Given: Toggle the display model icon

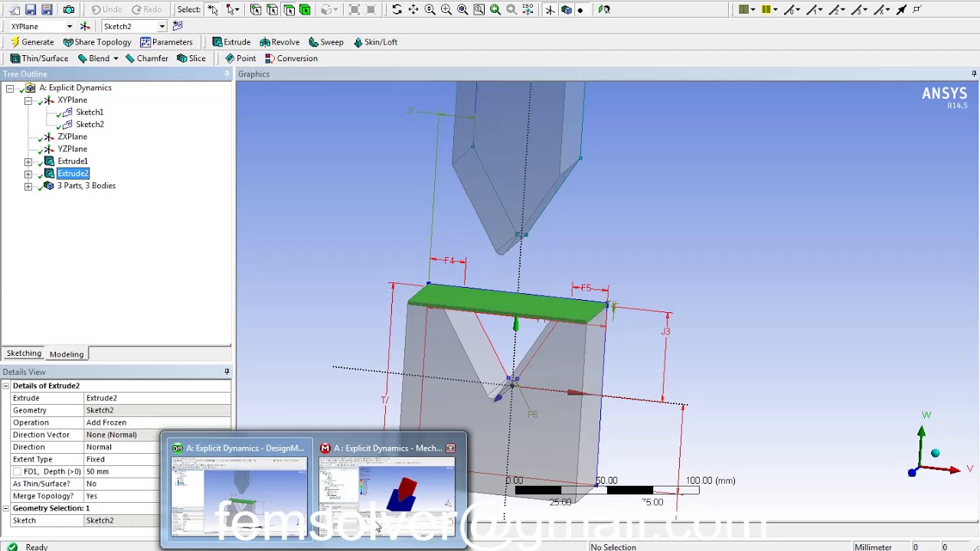Looking at the screenshot, I should [567, 9].
